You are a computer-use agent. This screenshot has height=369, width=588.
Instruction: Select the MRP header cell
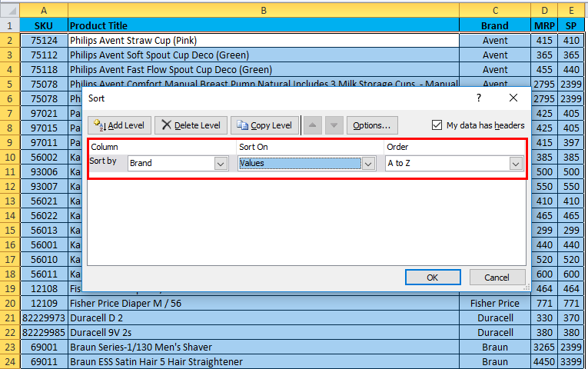coord(544,25)
